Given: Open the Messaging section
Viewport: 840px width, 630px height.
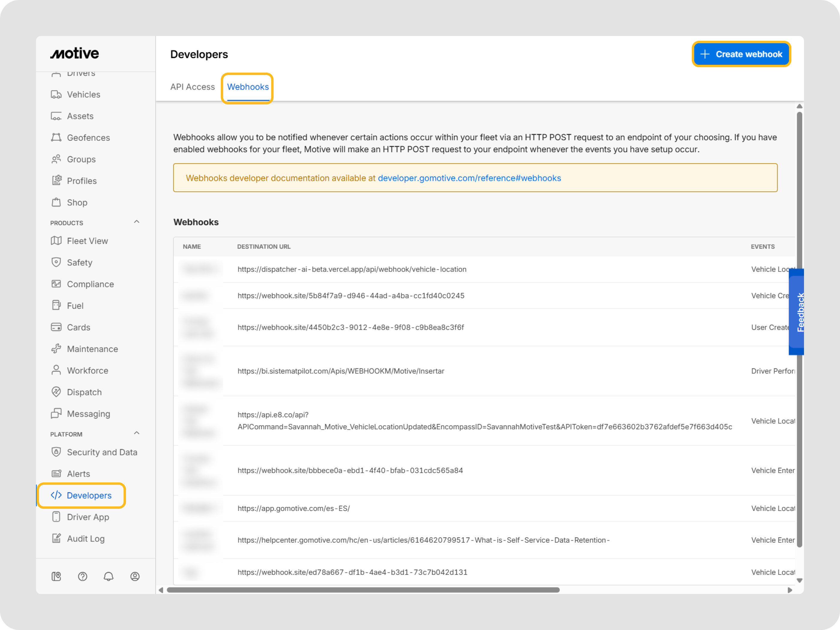Looking at the screenshot, I should coord(88,413).
